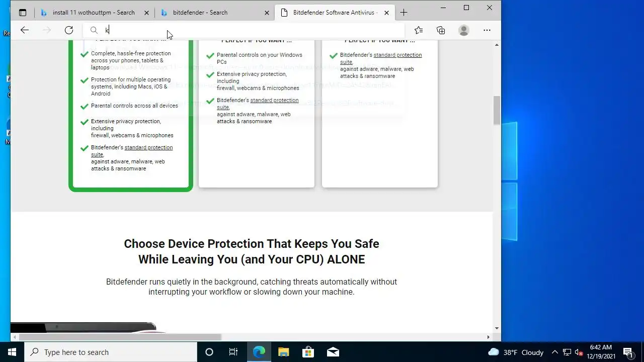Click 'Parental controls on your Windows PCs' text

260,58
